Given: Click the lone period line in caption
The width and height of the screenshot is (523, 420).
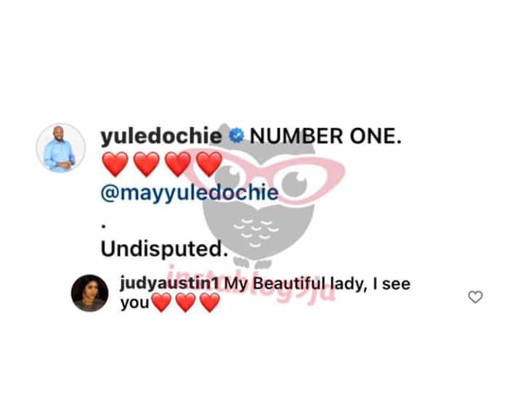Looking at the screenshot, I should [104, 227].
